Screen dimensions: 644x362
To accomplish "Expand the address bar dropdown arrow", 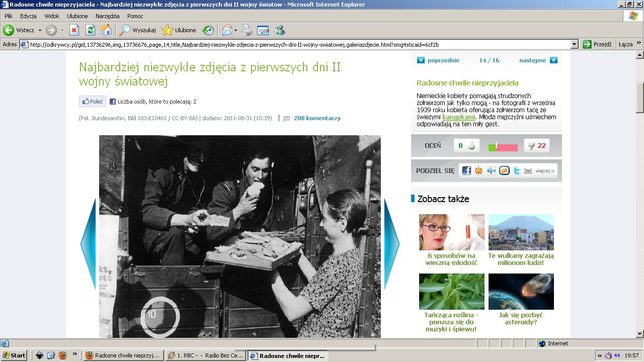I will point(575,44).
